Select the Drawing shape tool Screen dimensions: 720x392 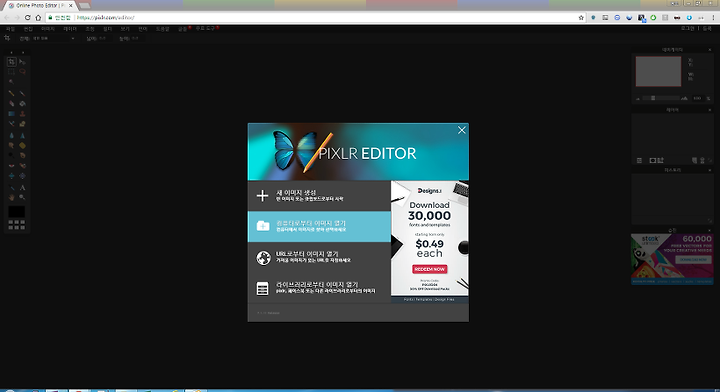click(x=22, y=123)
